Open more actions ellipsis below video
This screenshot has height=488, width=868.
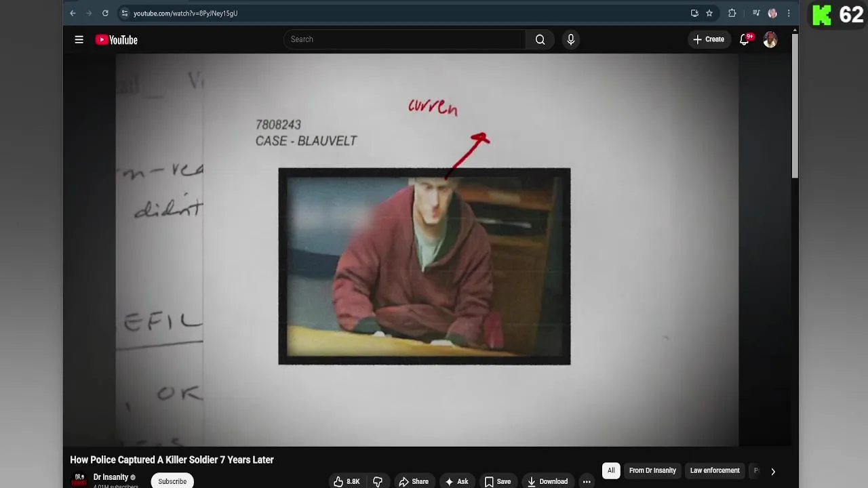click(x=587, y=481)
